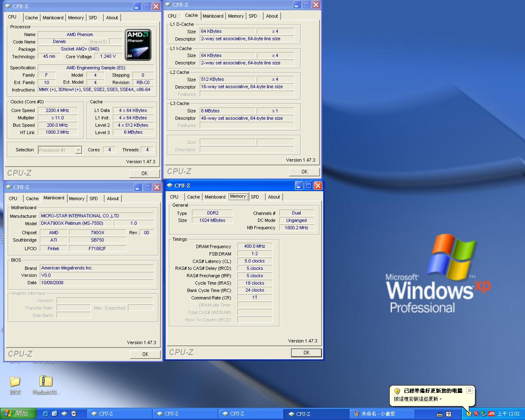The height and width of the screenshot is (420, 525).
Task: Switch to the SPD tab in the Memory timings window
Action: click(x=255, y=197)
